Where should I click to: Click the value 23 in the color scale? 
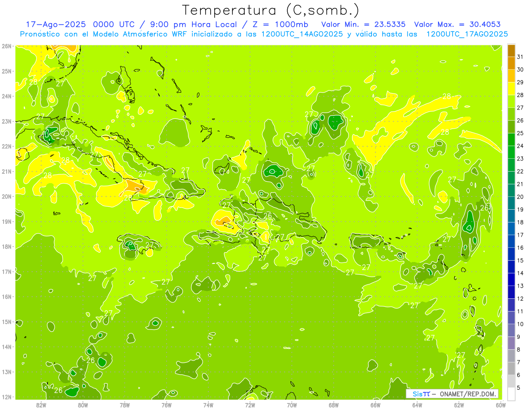pyautogui.click(x=520, y=159)
